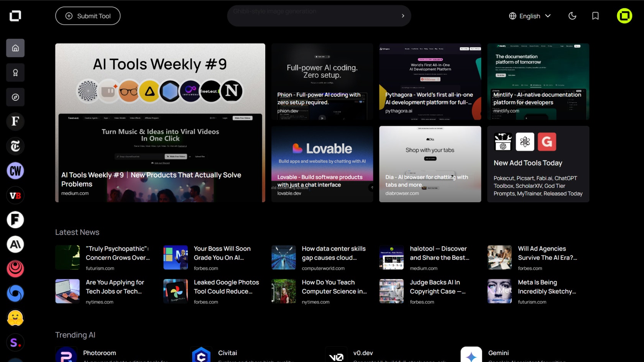The image size is (644, 362).
Task: Open 'Judge Backs AI In Copyright Case' article
Action: point(428,291)
